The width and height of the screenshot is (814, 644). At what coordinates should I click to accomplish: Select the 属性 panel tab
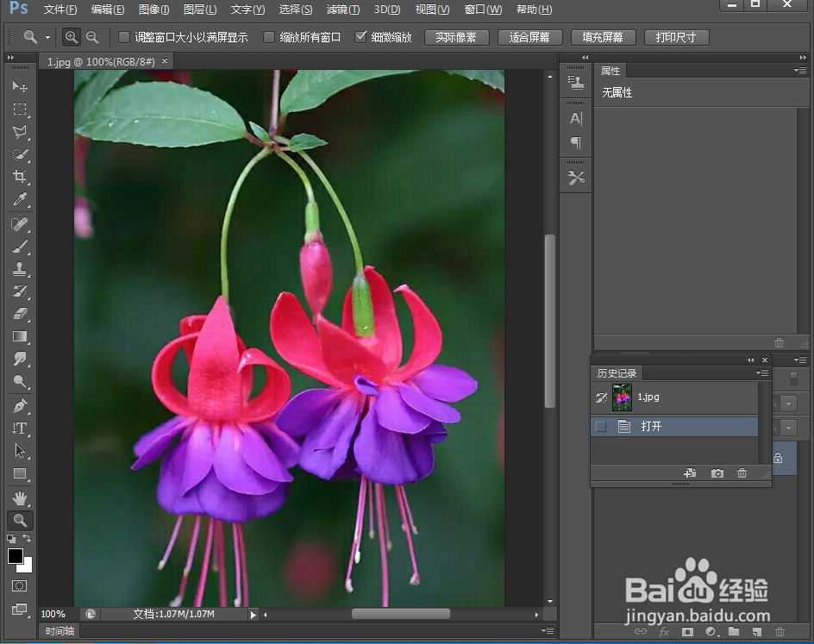[610, 71]
